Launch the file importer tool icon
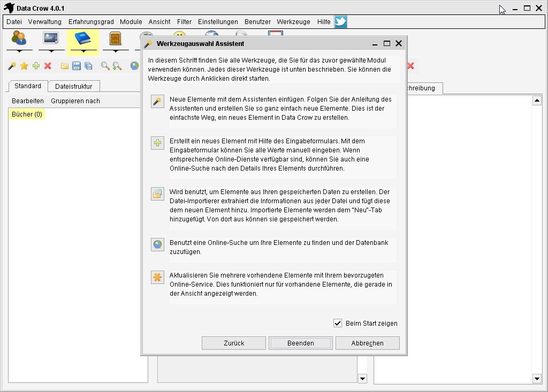 coord(157,194)
